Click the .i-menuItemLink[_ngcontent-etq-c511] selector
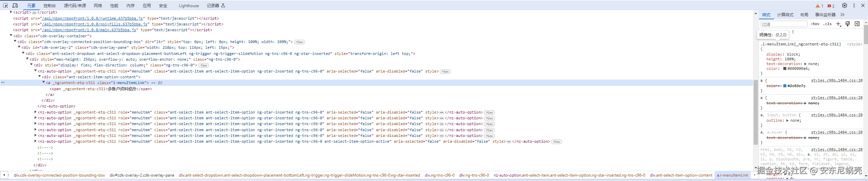The image size is (868, 181). pyautogui.click(x=800, y=44)
